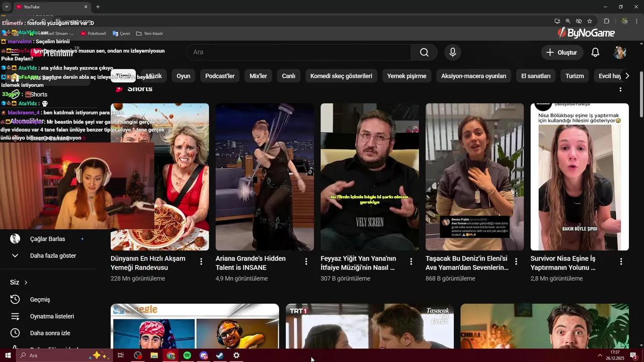Open the Chrome three-dot menu

(x=636, y=21)
